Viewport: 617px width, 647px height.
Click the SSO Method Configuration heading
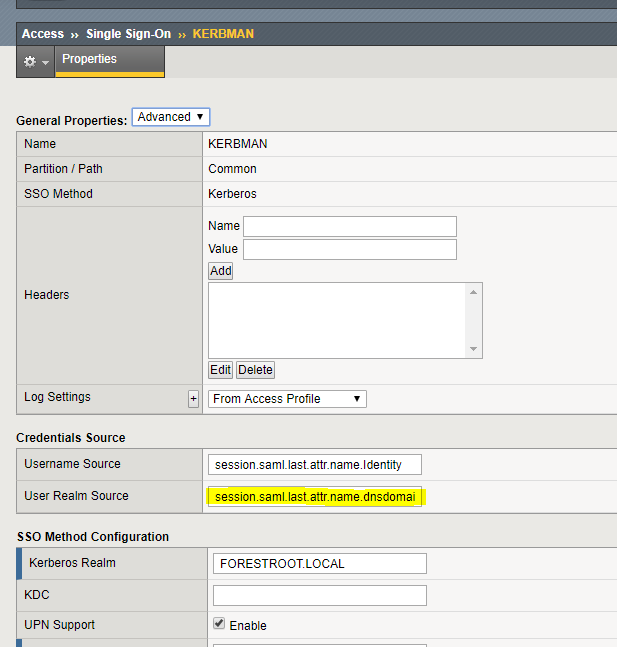pyautogui.click(x=93, y=537)
